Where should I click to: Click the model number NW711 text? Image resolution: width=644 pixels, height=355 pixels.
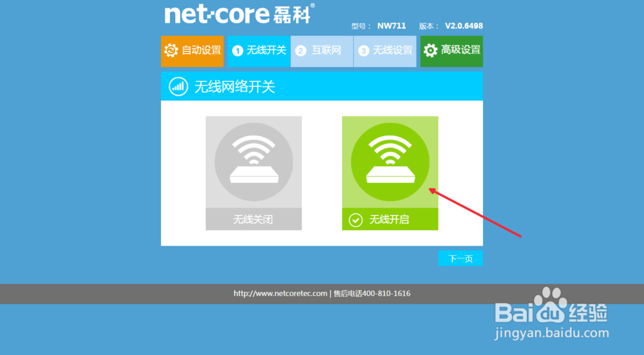(x=392, y=26)
